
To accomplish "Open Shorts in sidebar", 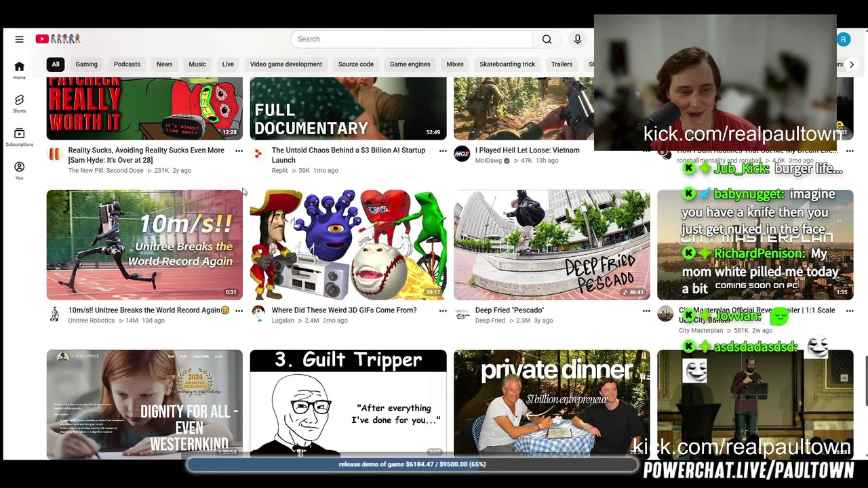I will (19, 103).
